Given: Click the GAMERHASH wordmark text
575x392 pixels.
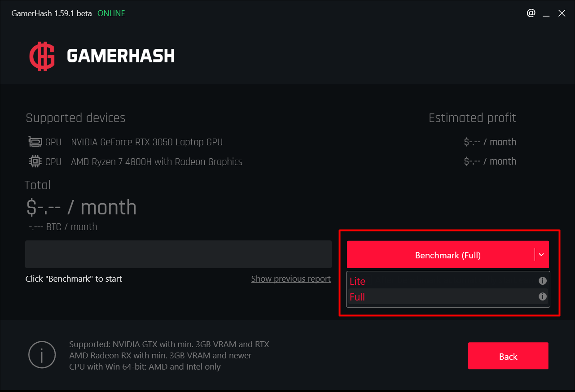Looking at the screenshot, I should 120,56.
